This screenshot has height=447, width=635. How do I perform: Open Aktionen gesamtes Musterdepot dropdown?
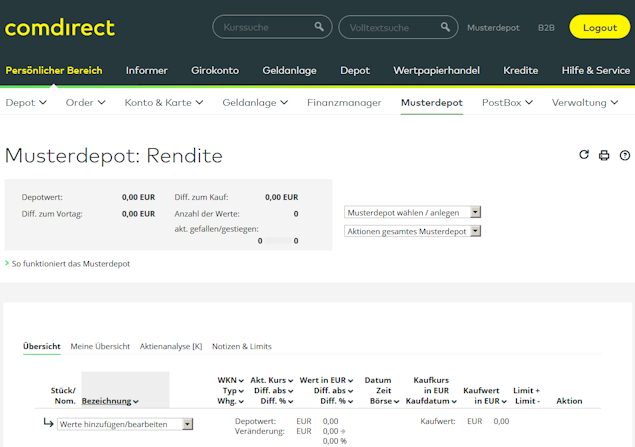pyautogui.click(x=412, y=231)
